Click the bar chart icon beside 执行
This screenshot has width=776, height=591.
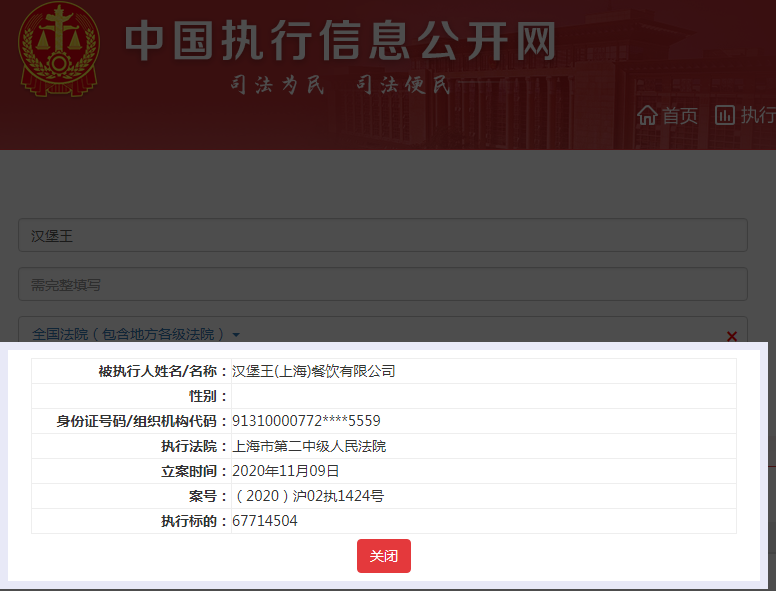(725, 115)
